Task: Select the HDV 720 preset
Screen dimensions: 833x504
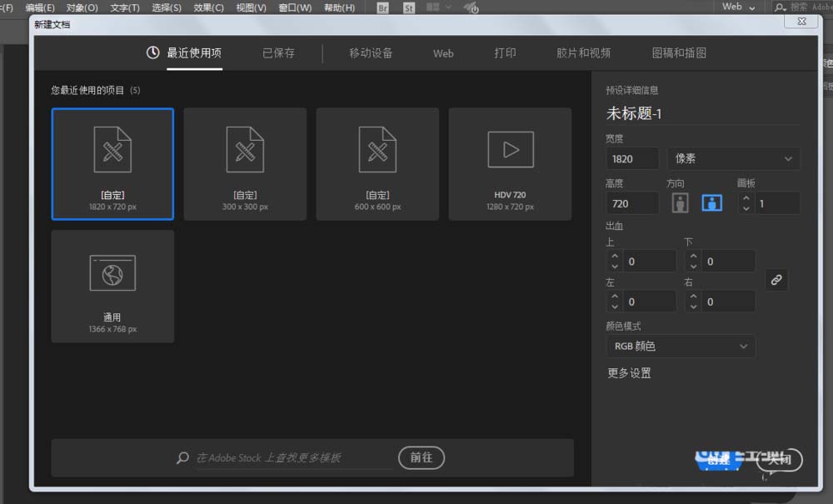Action: 510,164
